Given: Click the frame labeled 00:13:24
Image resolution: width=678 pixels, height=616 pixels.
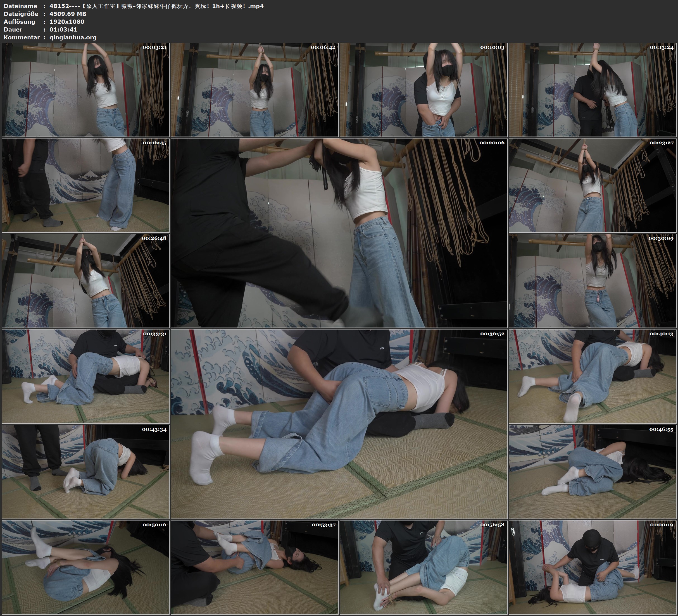Looking at the screenshot, I should pyautogui.click(x=592, y=89).
